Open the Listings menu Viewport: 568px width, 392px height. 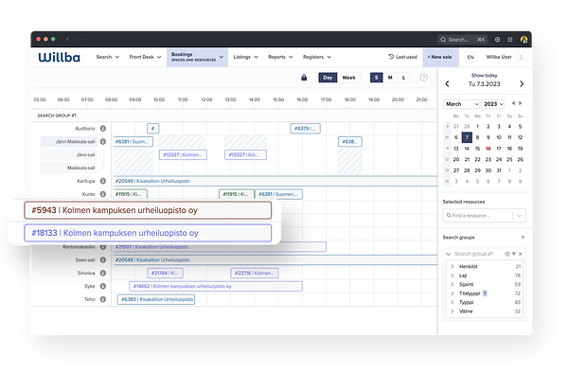click(245, 57)
